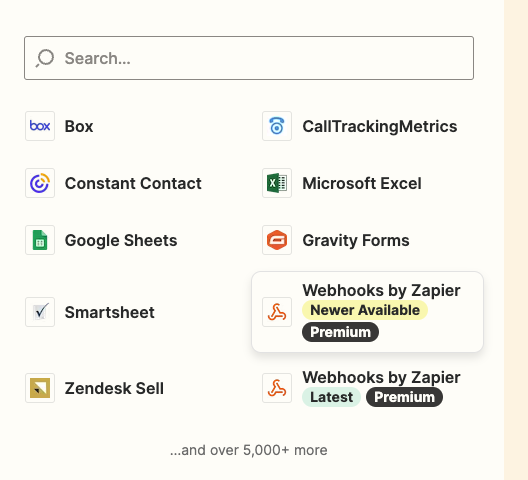The height and width of the screenshot is (480, 528).
Task: Click the Smartsheet checkmark icon
Action: [40, 312]
